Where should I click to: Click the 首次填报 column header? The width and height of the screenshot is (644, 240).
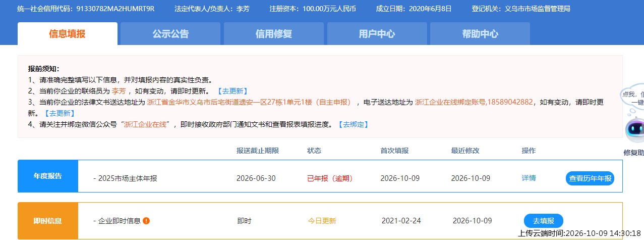(x=394, y=151)
